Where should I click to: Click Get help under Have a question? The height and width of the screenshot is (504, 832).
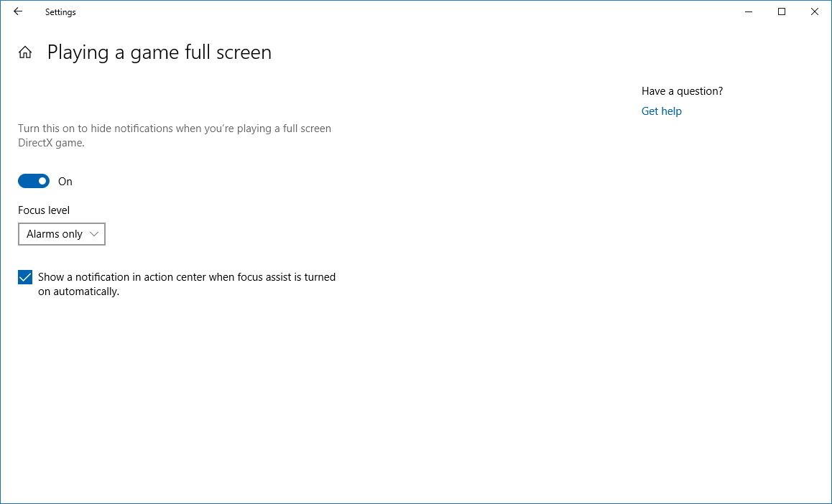click(x=661, y=111)
